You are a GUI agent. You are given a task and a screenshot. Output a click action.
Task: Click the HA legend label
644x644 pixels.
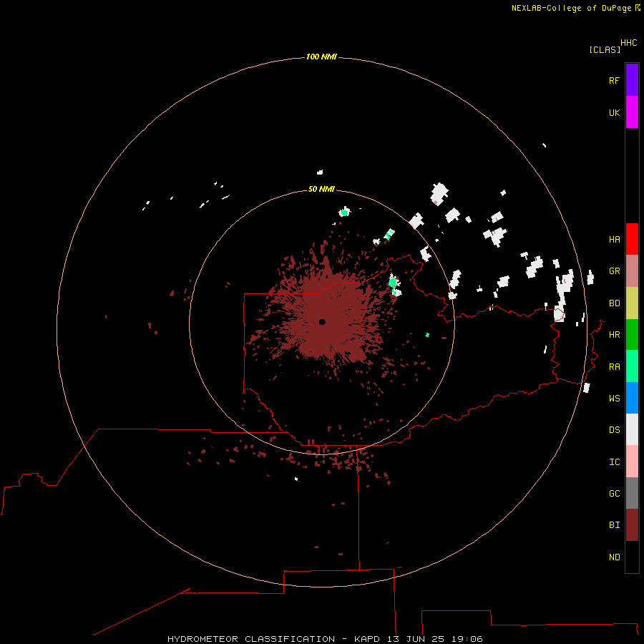(614, 239)
